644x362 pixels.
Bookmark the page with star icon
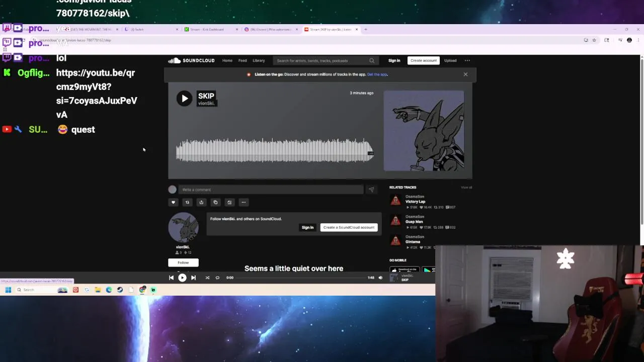(x=594, y=40)
